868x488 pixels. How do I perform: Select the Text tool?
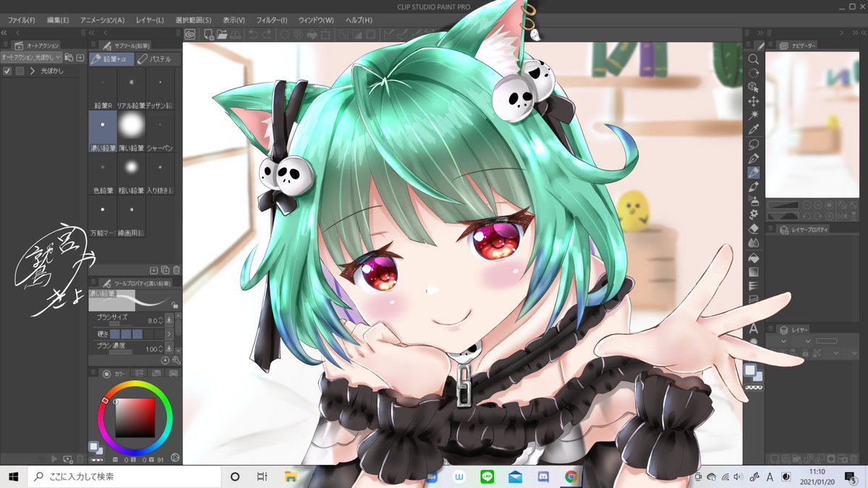(753, 328)
